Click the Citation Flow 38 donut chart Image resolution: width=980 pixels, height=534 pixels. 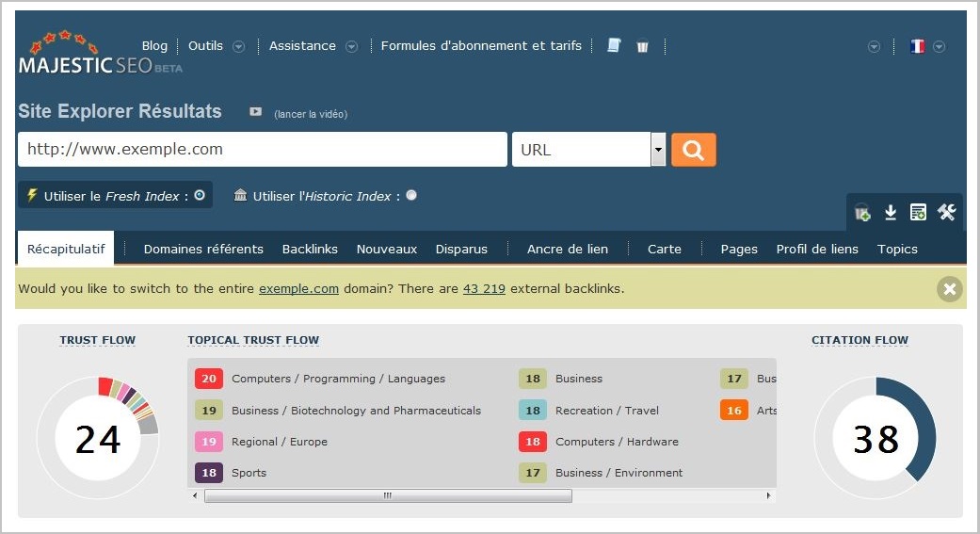[x=875, y=438]
